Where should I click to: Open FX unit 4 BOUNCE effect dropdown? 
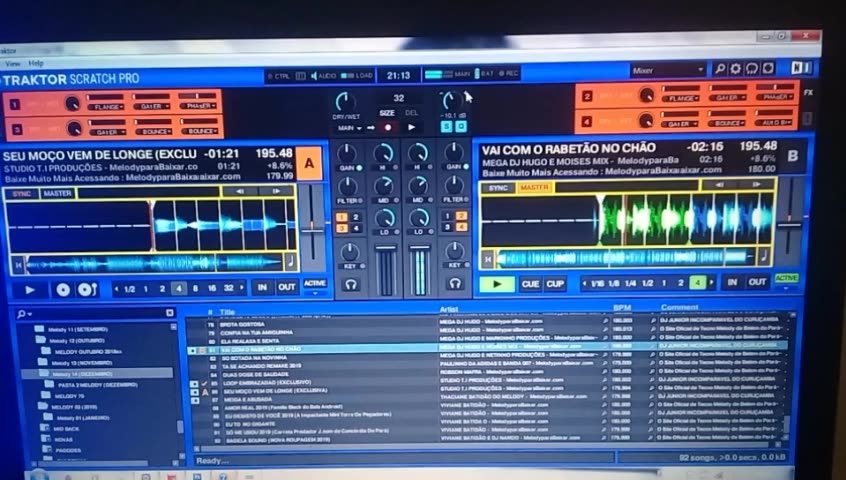727,124
